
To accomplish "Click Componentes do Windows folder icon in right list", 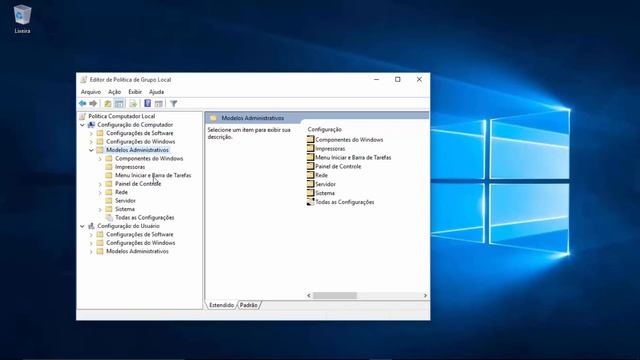I will point(311,140).
